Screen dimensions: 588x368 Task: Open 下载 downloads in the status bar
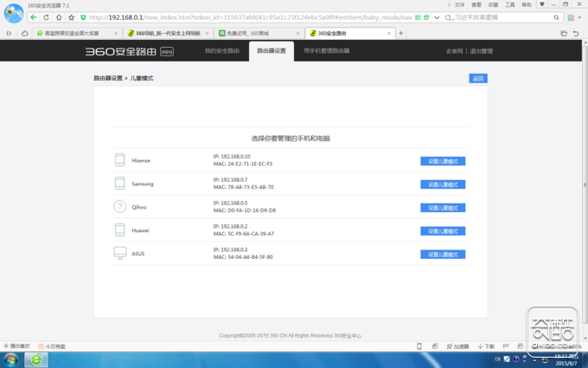[x=486, y=346]
